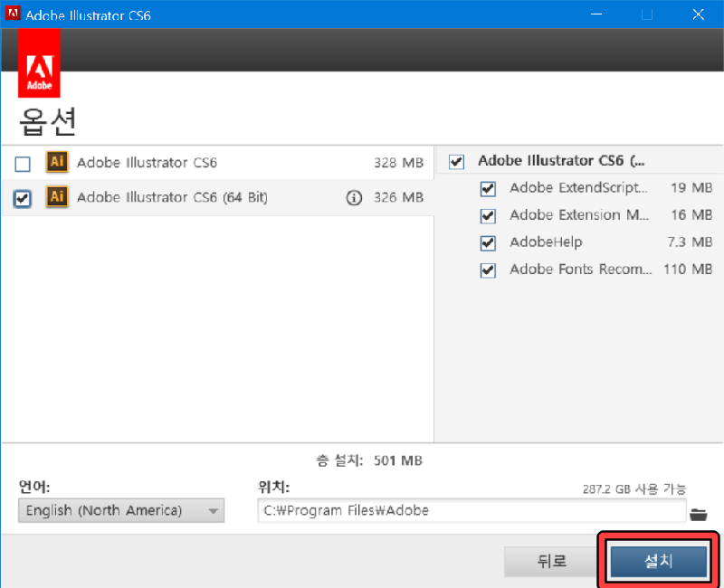Click the 326 MB size value
Screen dimensions: 724x588
click(x=398, y=197)
